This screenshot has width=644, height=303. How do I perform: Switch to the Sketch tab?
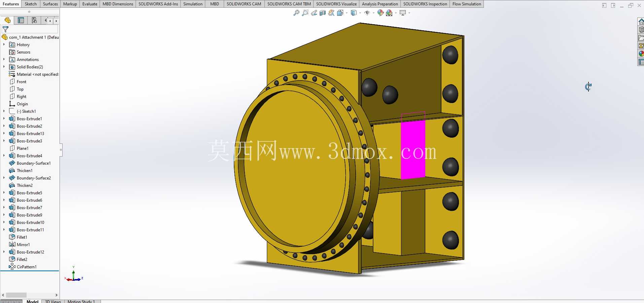pyautogui.click(x=31, y=4)
